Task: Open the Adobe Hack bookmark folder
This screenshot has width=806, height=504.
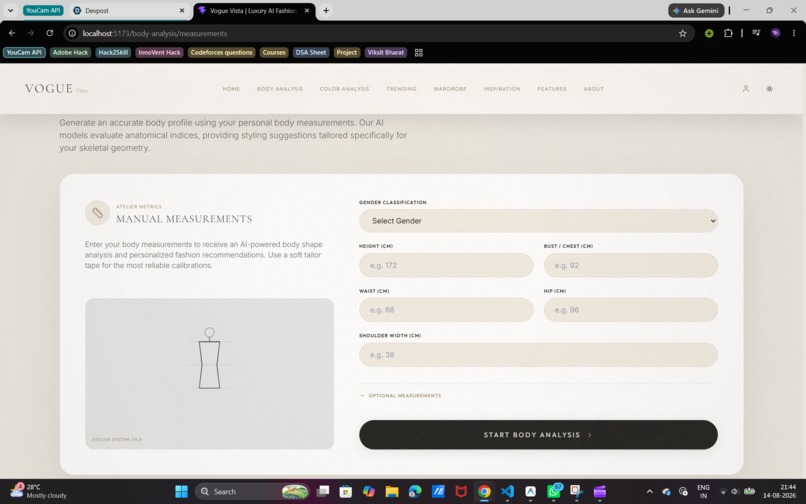Action: click(70, 52)
